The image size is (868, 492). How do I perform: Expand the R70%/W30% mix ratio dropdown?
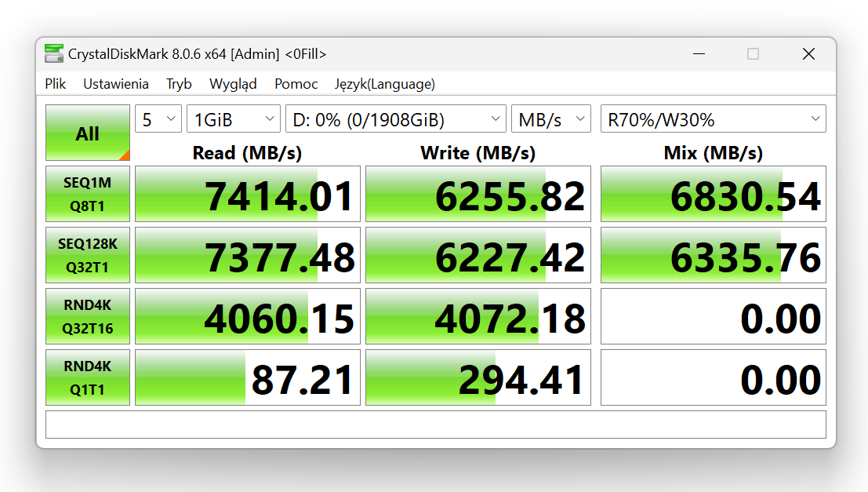click(713, 119)
